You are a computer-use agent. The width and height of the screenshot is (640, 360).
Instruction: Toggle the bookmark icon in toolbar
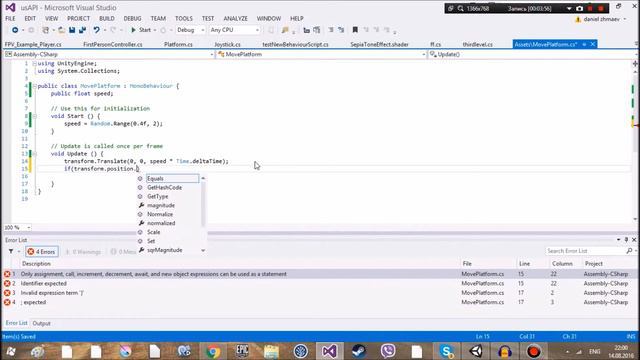tap(355, 30)
